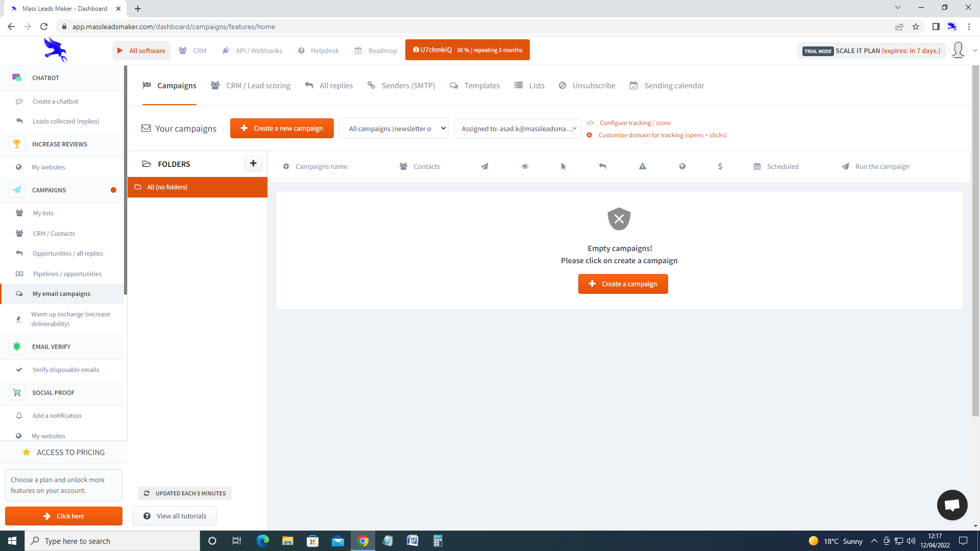Open the Senders (SMTP) section

point(408,85)
